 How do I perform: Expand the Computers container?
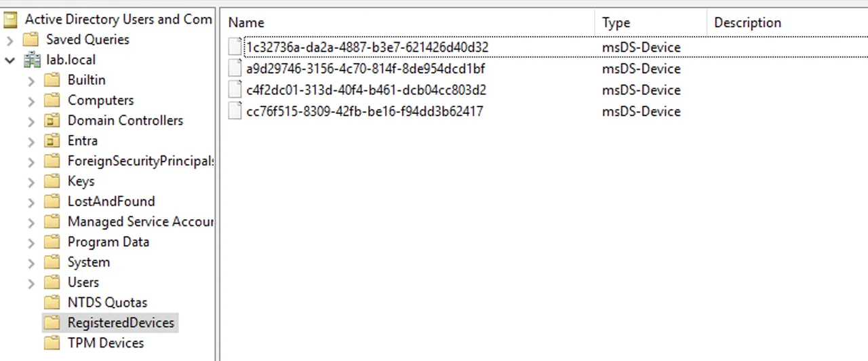coord(31,100)
